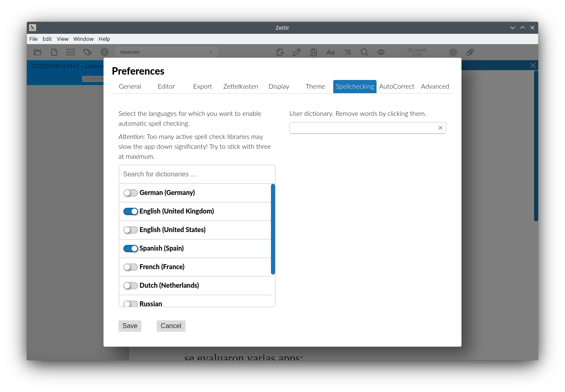Click the Dutch (Netherlands) label
Image resolution: width=565 pixels, height=392 pixels.
click(169, 286)
